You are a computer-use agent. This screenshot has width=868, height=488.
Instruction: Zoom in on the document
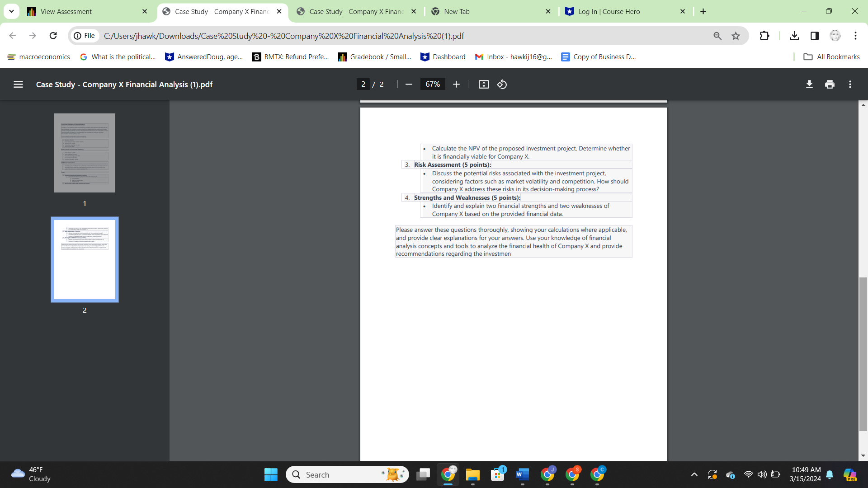pos(456,84)
